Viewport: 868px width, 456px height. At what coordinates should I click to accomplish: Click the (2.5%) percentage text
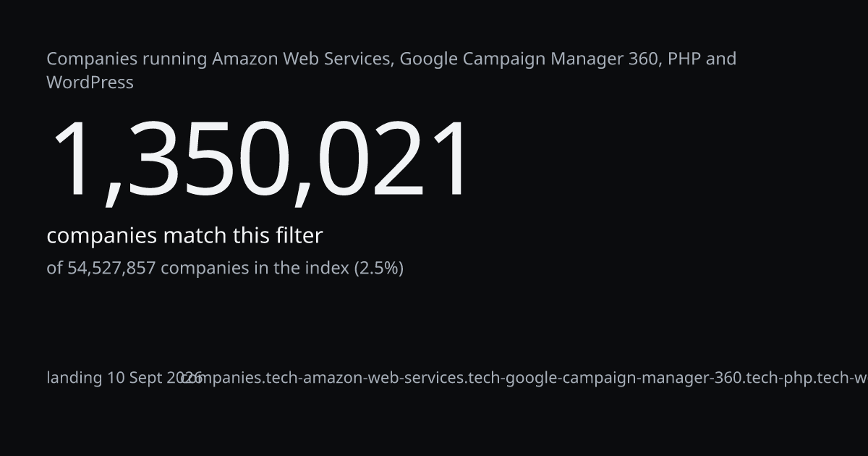378,269
